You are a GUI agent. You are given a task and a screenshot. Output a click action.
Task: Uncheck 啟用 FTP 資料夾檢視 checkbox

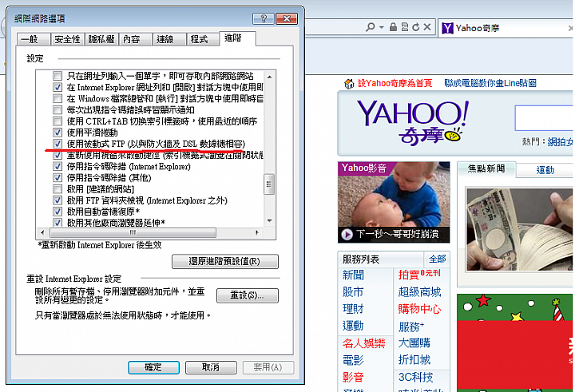[x=57, y=200]
